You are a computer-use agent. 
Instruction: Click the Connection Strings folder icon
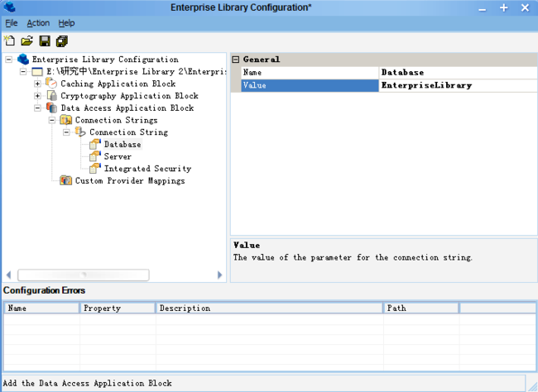(x=66, y=120)
